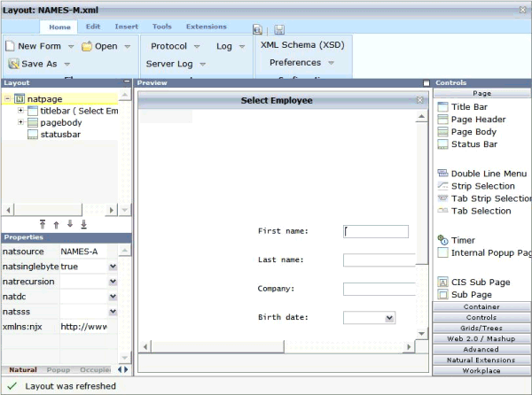The image size is (532, 395).
Task: Open the Popup properties tab
Action: pos(59,369)
